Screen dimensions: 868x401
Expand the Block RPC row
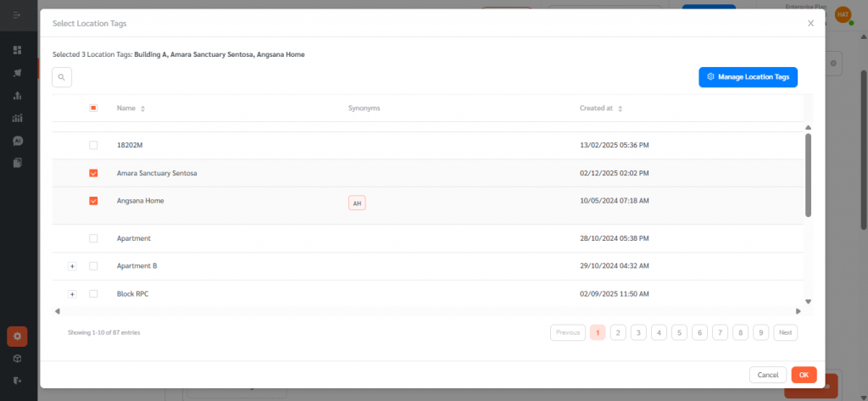pos(72,294)
